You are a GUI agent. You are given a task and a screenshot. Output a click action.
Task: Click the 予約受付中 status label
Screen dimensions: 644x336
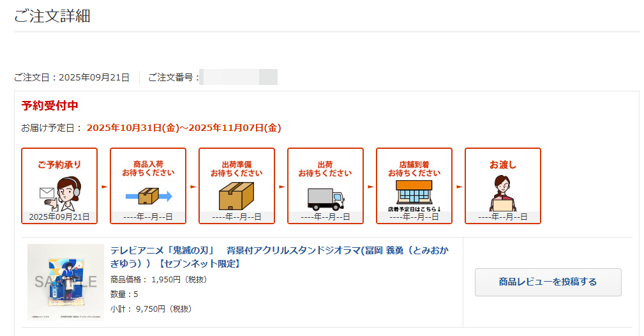[x=50, y=106]
